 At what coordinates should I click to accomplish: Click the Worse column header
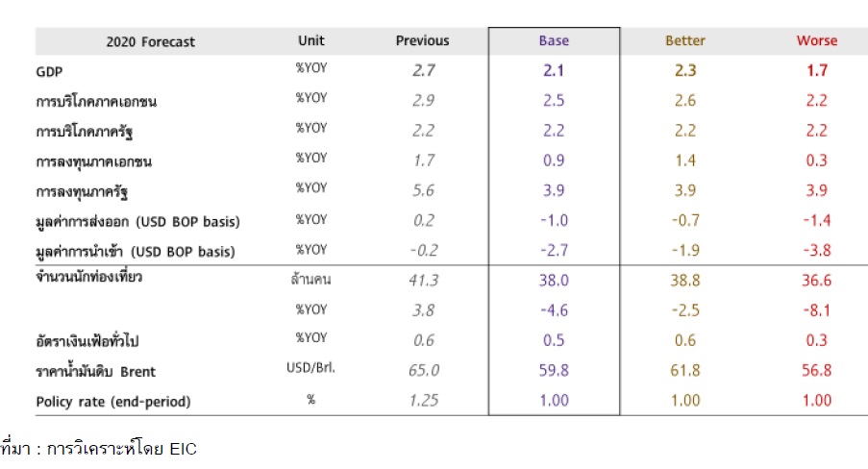816,41
